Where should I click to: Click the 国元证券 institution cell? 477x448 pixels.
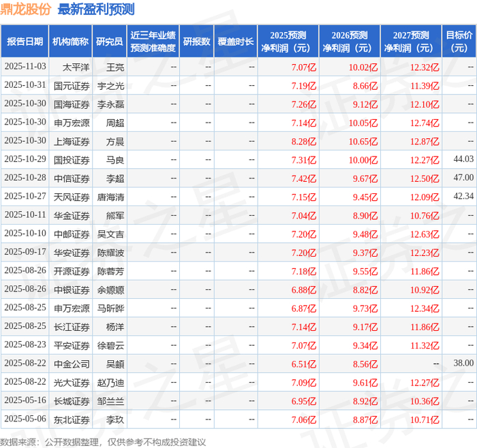(x=72, y=86)
